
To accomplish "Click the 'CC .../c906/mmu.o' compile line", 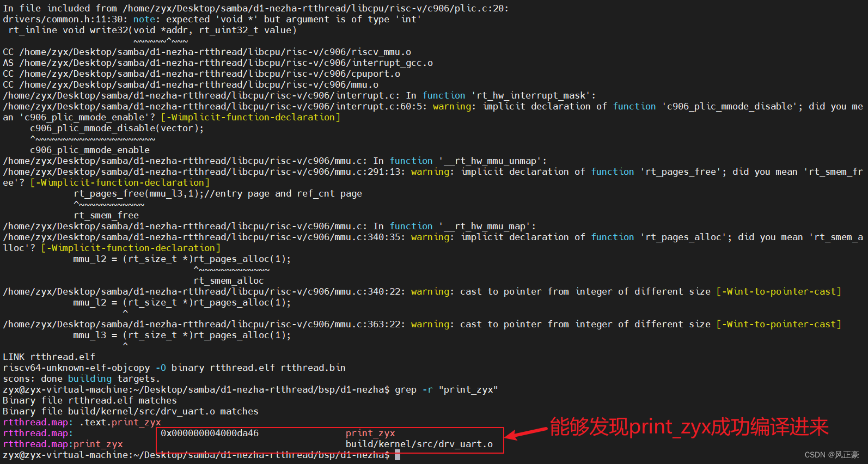I will click(x=191, y=84).
